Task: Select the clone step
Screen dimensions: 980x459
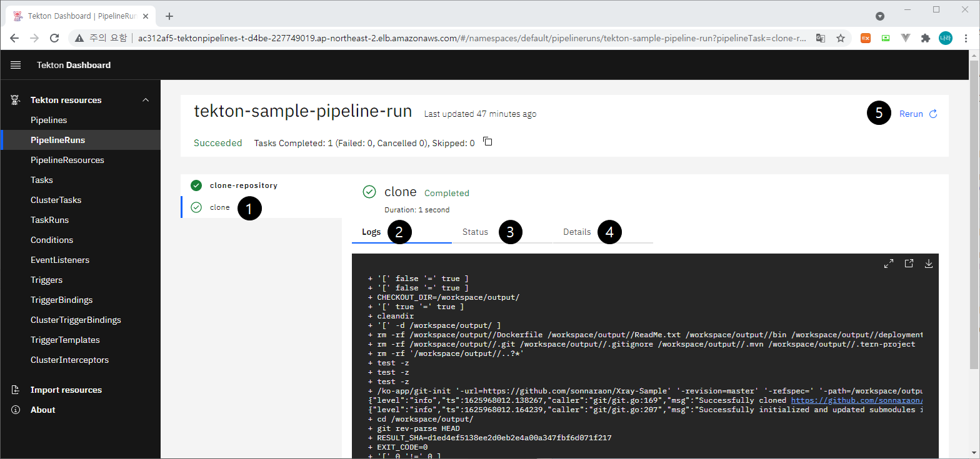Action: (261, 207)
